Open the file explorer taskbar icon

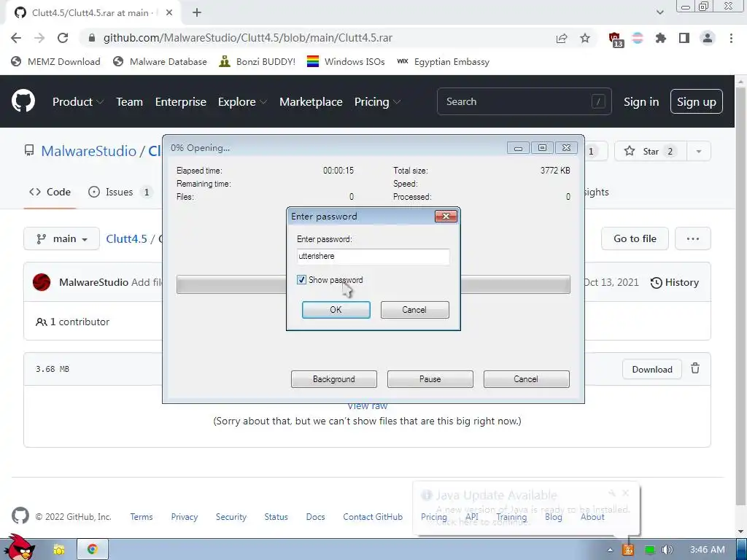point(59,549)
